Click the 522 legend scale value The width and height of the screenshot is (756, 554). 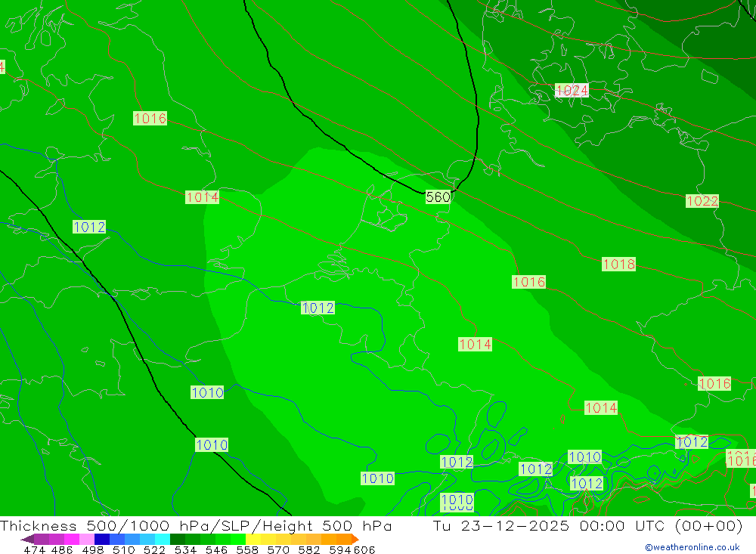click(154, 549)
